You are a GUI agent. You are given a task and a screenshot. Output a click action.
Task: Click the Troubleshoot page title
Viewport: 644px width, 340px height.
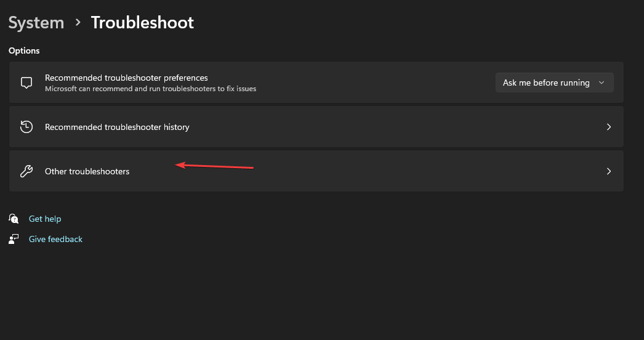pyautogui.click(x=142, y=23)
